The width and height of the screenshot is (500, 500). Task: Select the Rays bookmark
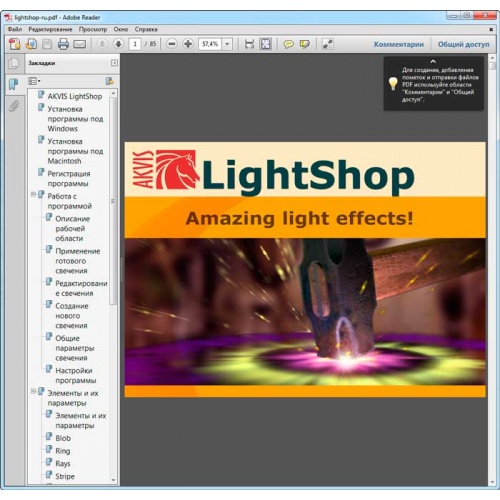pos(63,463)
